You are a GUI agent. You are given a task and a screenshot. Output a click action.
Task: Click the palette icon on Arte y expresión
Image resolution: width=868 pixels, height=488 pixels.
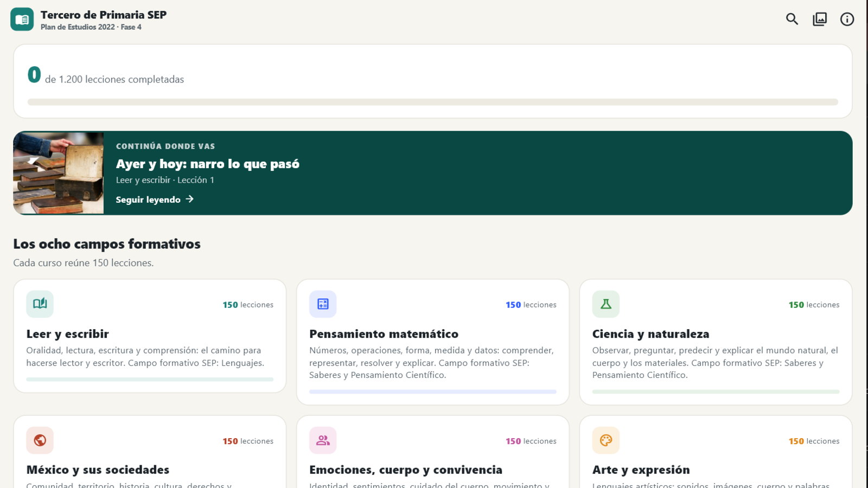pyautogui.click(x=606, y=440)
